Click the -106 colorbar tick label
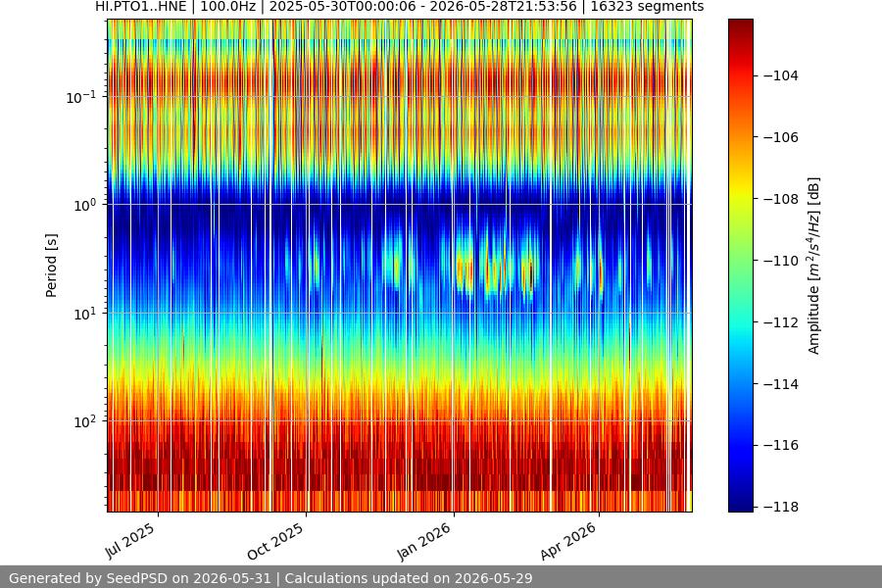Image resolution: width=882 pixels, height=588 pixels. (781, 137)
